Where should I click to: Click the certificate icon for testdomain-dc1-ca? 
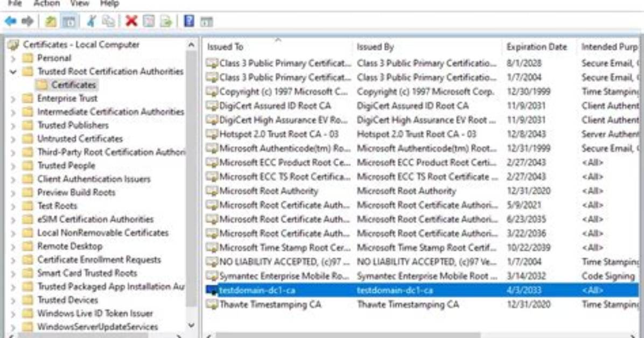[x=212, y=290]
